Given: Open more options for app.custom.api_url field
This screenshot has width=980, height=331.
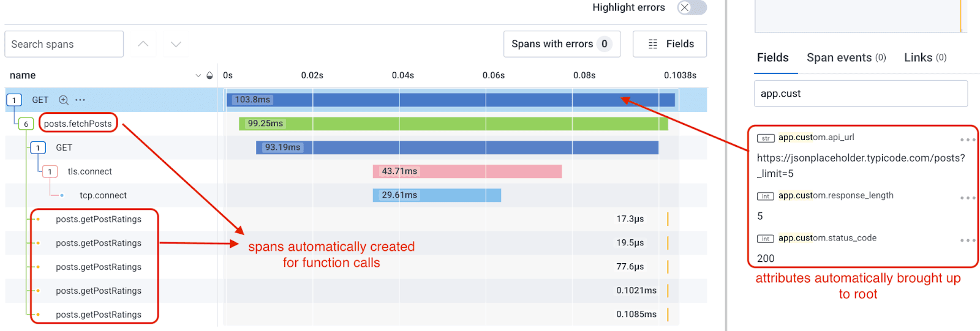Looking at the screenshot, I should [967, 140].
